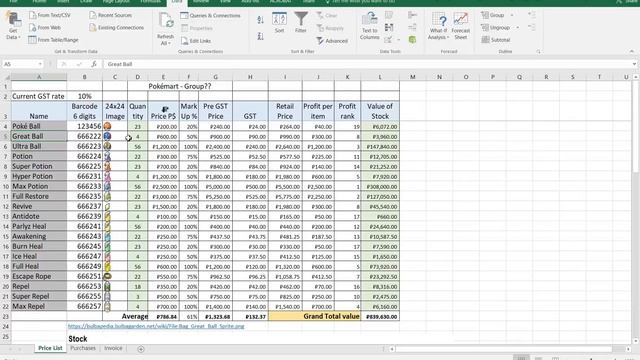This screenshot has height=360, width=640.
Task: Select the Pokémart - Group?? title cell
Action: click(180, 86)
